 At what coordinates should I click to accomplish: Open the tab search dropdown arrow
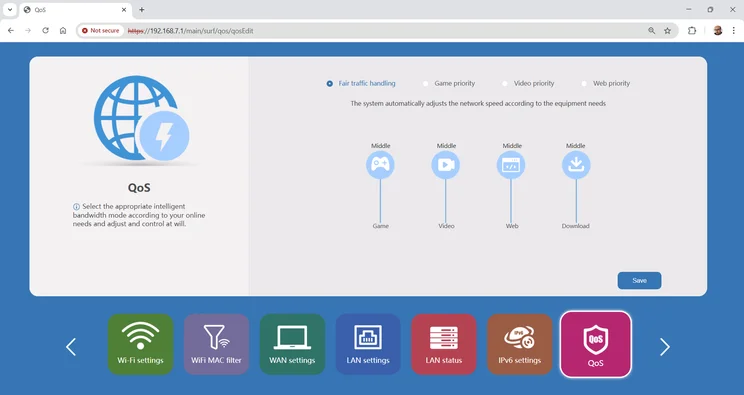tap(9, 9)
